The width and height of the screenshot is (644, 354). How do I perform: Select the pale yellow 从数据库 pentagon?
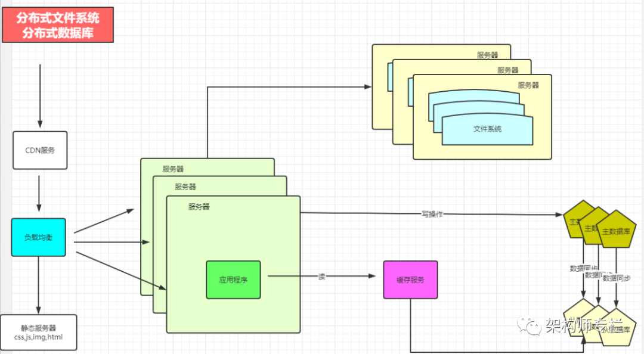point(615,327)
